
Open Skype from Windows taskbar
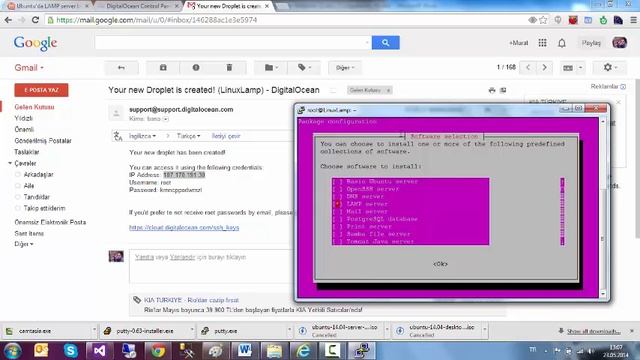[70, 351]
